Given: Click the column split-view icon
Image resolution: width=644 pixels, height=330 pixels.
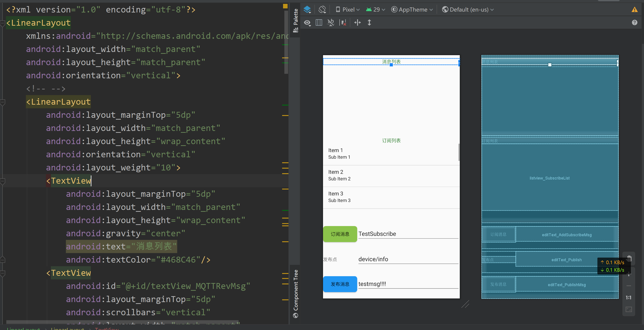Looking at the screenshot, I should [x=318, y=23].
